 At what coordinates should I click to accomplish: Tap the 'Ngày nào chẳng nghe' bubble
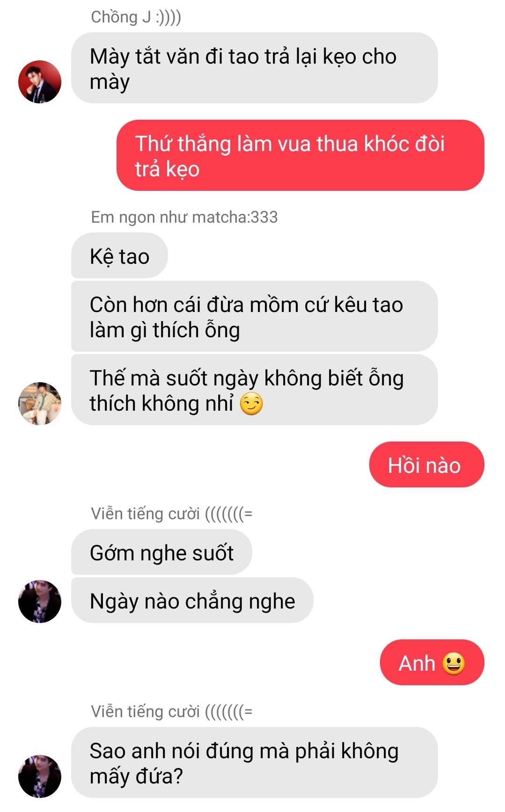[x=192, y=600]
